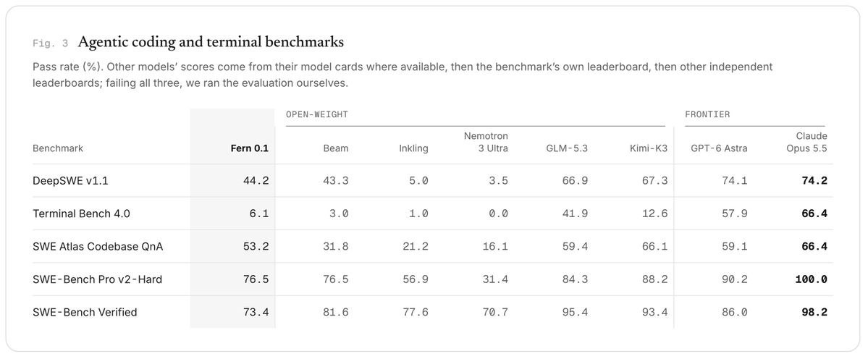Screen dimensions: 868x359
Task: Click the DeepSWE v1.1 row label
Action: (70, 180)
